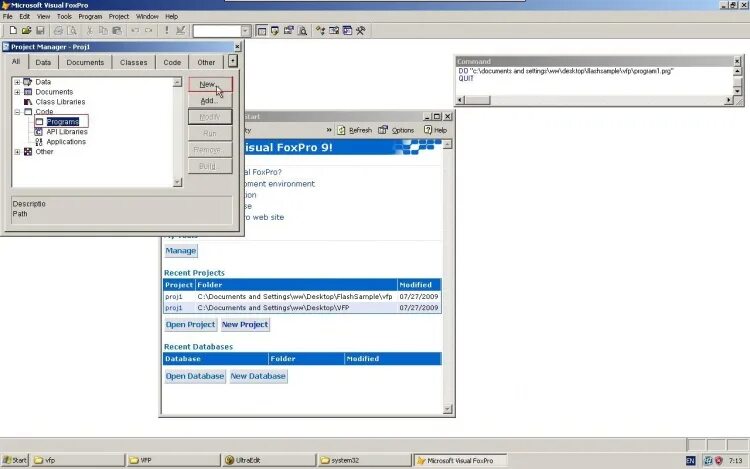Viewport: 750px width, 469px height.
Task: Click the Manage button in Task Pane
Action: (181, 251)
